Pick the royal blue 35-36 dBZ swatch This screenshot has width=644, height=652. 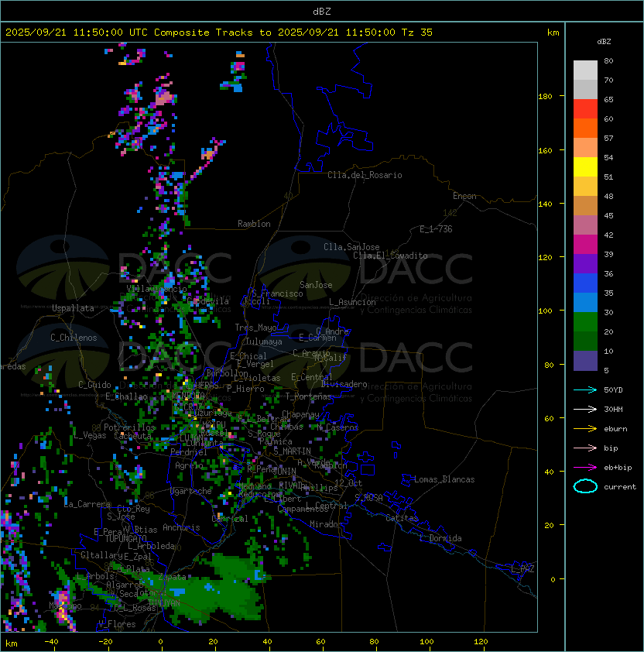point(585,283)
